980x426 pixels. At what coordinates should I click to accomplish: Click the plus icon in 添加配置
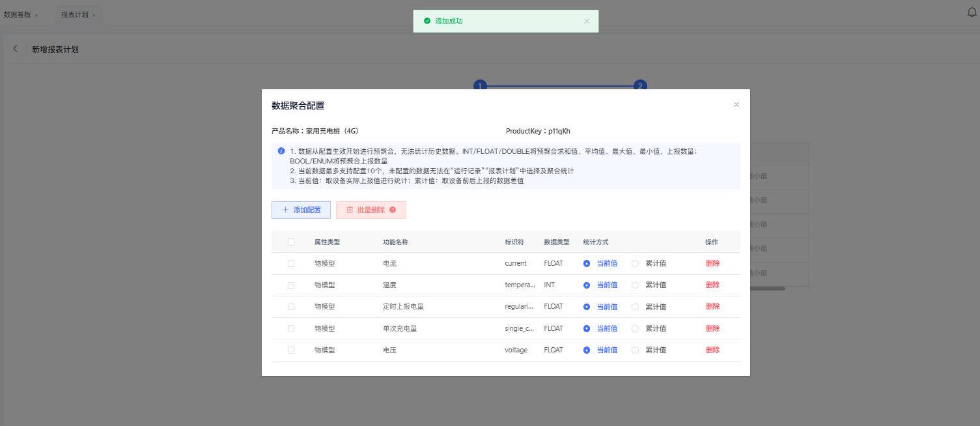click(285, 210)
